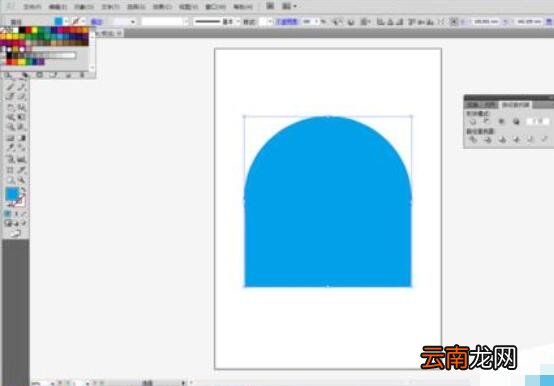554x386 pixels.
Task: Select the Blend tool
Action: [x=21, y=148]
